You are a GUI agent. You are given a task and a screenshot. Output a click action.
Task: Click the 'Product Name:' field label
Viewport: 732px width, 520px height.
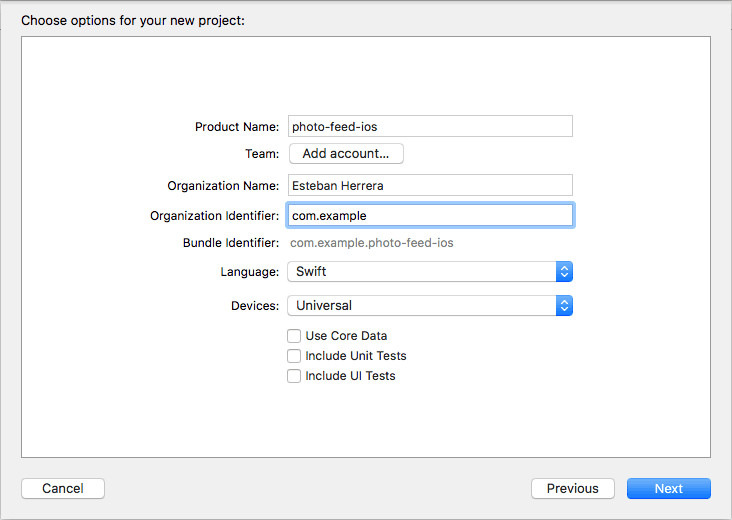click(237, 127)
